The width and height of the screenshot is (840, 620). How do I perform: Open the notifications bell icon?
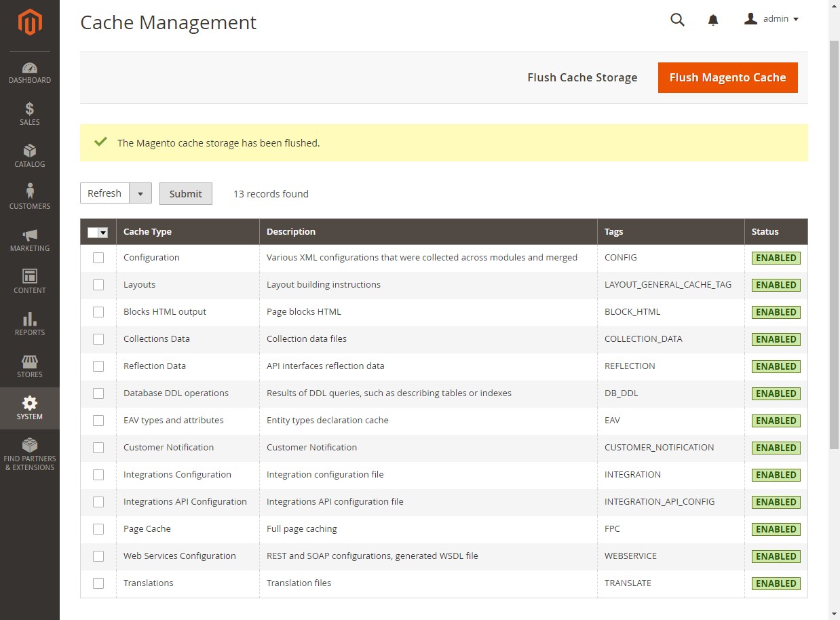713,20
